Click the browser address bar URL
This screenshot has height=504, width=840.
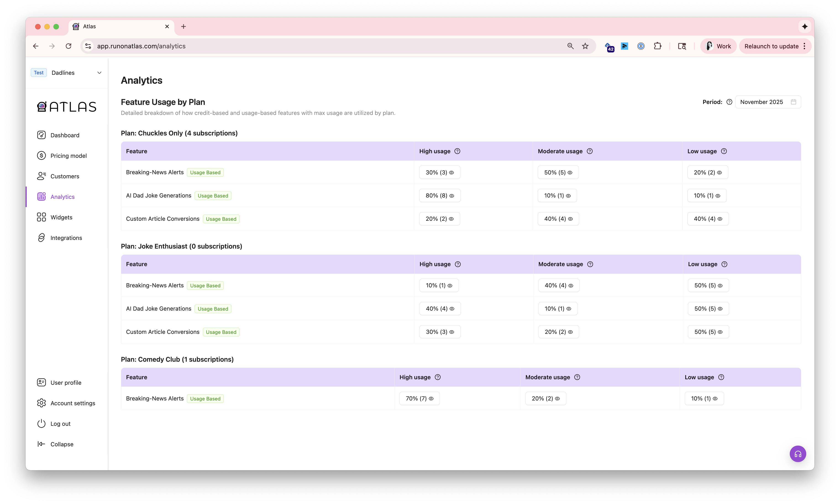[x=141, y=46]
